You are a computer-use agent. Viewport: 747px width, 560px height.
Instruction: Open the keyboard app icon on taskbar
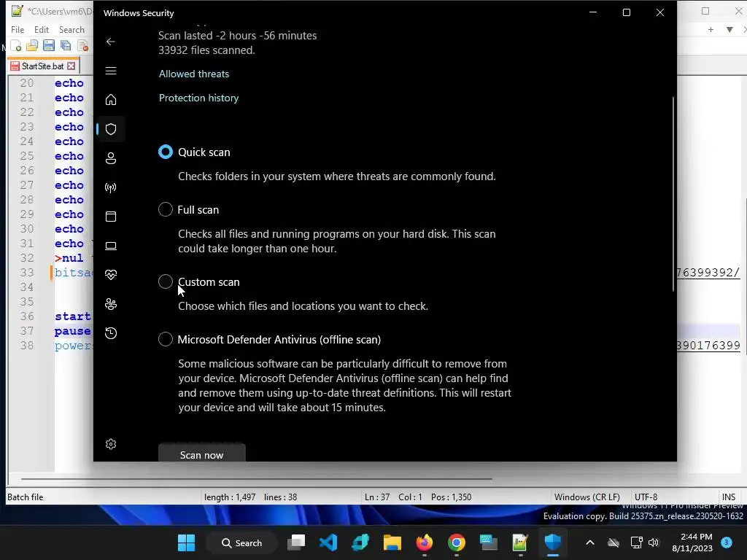coord(488,542)
